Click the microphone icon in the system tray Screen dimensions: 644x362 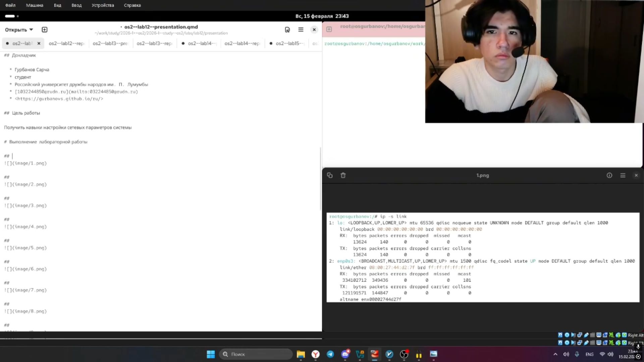point(577,354)
